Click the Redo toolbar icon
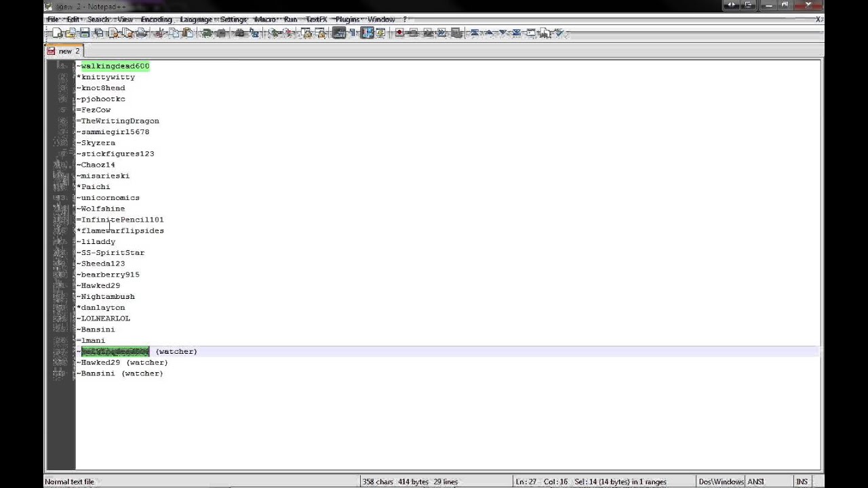This screenshot has height=488, width=868. tap(221, 33)
